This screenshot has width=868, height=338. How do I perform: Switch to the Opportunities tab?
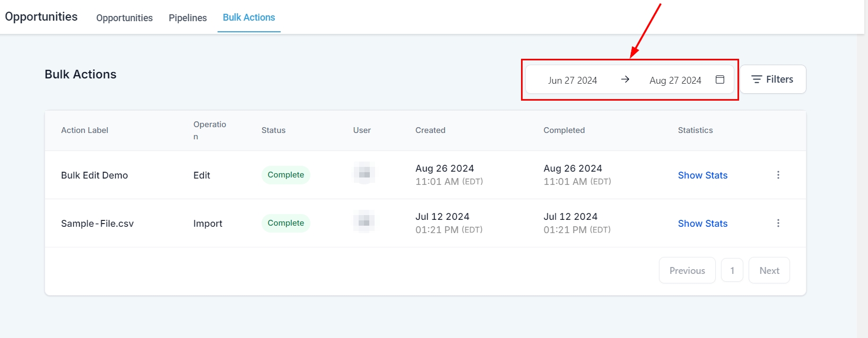pos(124,18)
